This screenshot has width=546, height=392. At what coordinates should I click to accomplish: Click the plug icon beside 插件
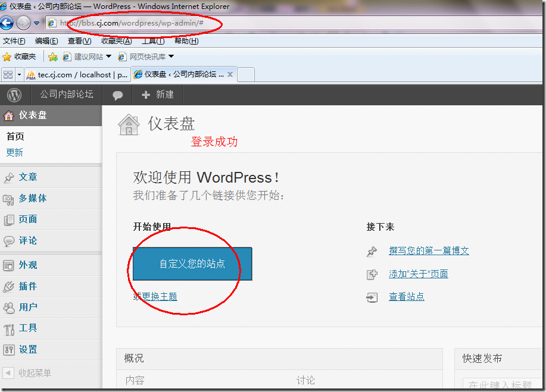pyautogui.click(x=8, y=287)
